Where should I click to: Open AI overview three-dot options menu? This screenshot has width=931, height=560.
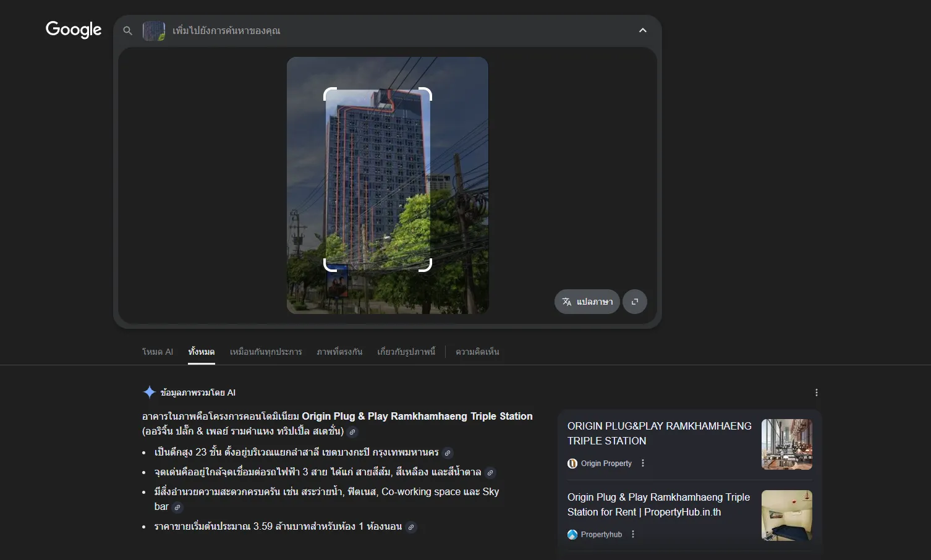click(816, 392)
